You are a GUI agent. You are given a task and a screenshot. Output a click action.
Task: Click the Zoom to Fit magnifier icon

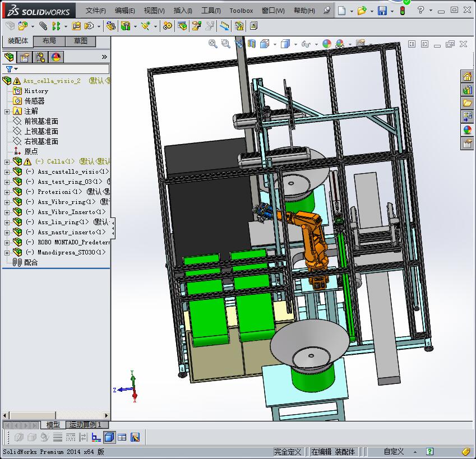(x=213, y=44)
